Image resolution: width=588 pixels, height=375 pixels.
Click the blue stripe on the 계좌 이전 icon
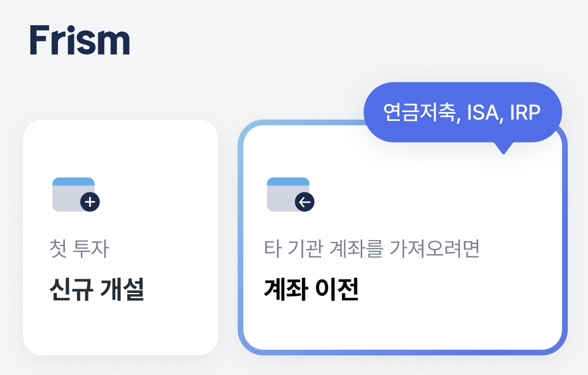pos(288,181)
